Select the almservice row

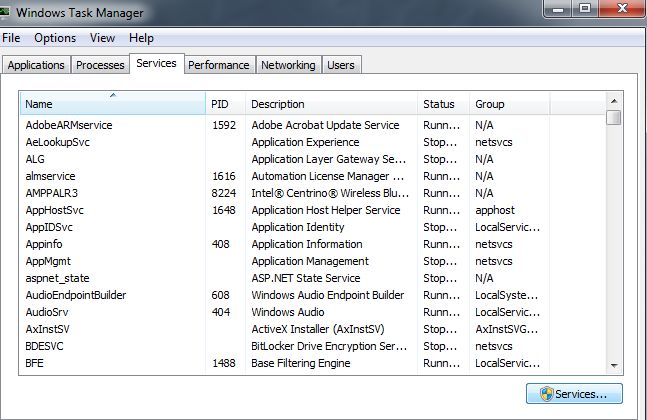coord(313,176)
